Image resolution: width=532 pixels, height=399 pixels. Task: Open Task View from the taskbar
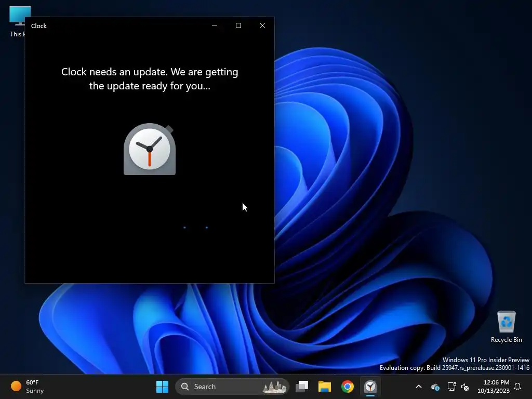click(x=302, y=387)
